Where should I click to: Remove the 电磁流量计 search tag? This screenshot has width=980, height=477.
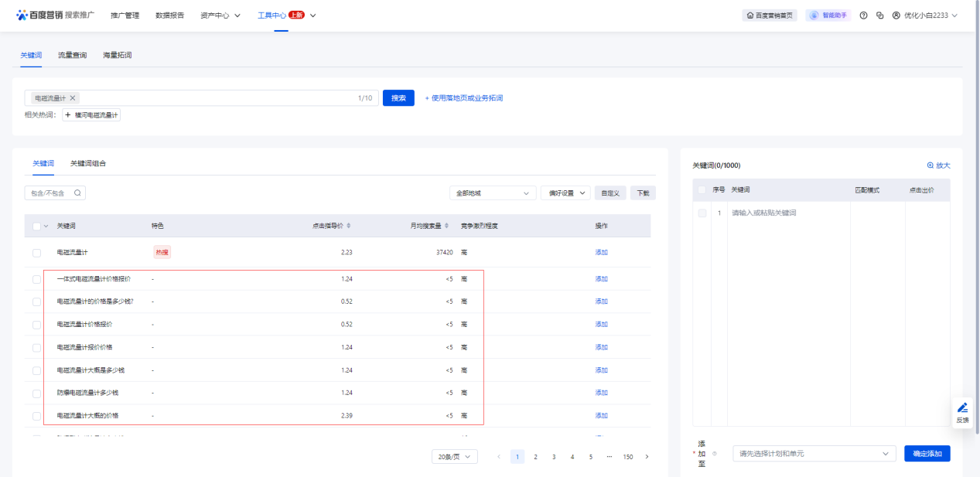(73, 98)
